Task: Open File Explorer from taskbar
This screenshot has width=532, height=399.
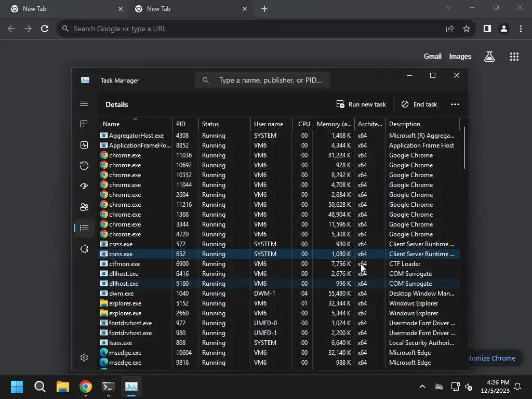Action: [x=63, y=387]
